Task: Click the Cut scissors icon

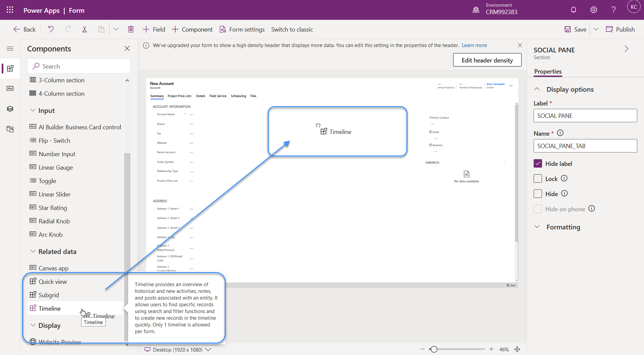Action: (x=84, y=29)
